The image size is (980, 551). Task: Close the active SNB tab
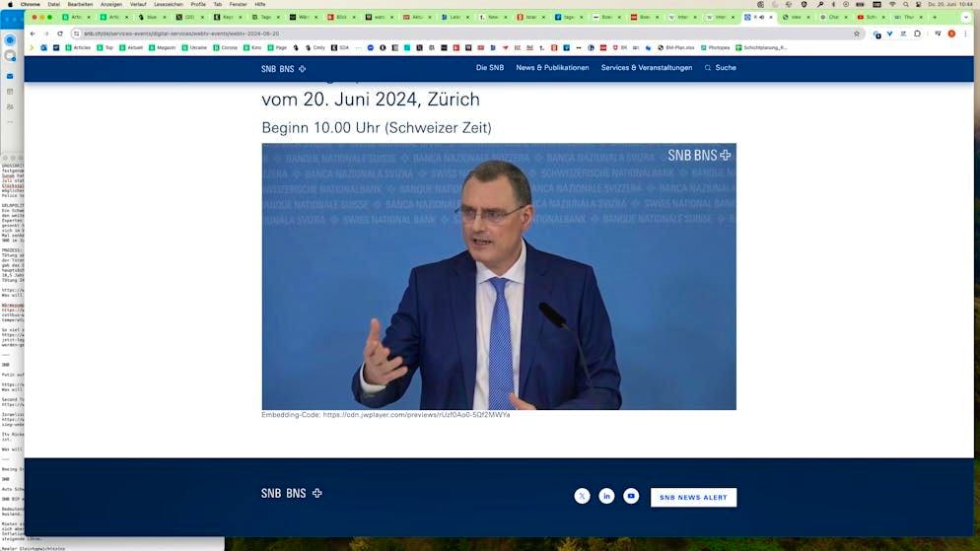tap(771, 18)
